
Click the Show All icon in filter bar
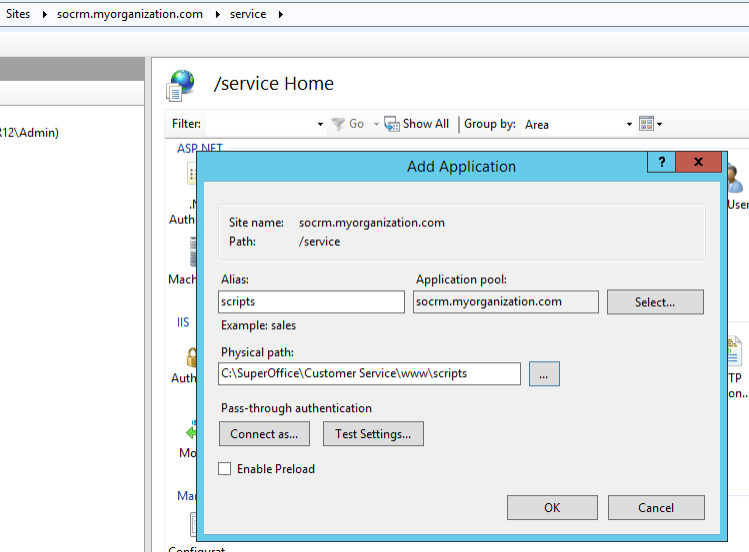click(392, 124)
